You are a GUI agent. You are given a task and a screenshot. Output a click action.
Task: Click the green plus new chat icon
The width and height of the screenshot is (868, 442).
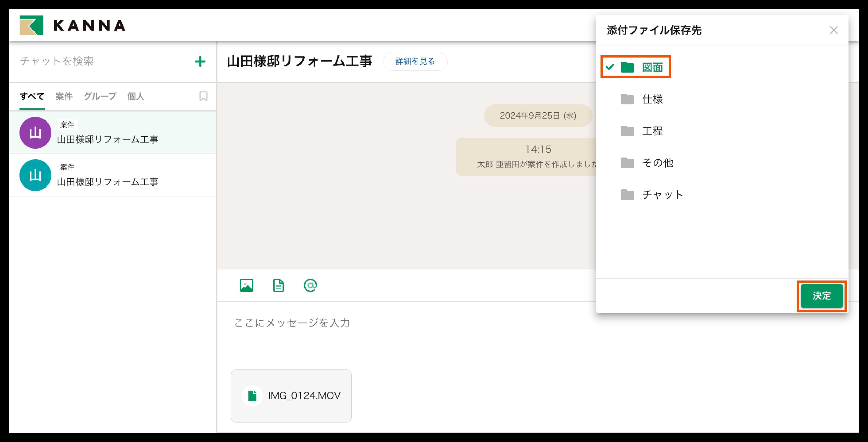coord(200,61)
